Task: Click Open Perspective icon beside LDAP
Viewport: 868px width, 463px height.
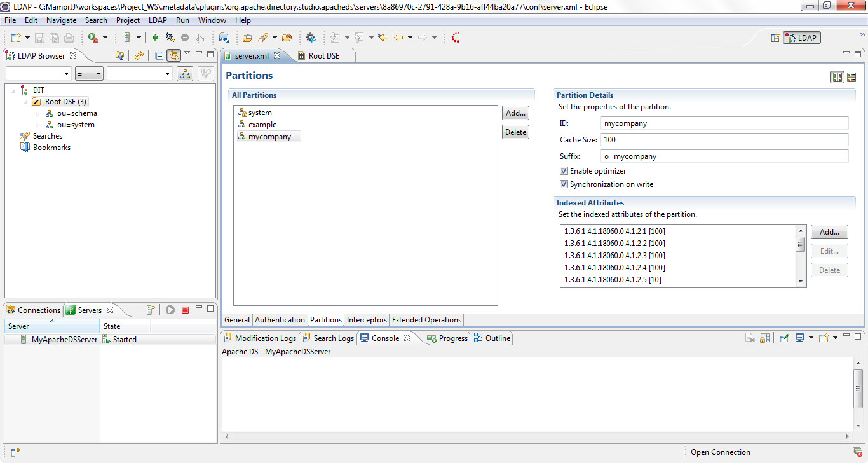Action: pyautogui.click(x=775, y=38)
